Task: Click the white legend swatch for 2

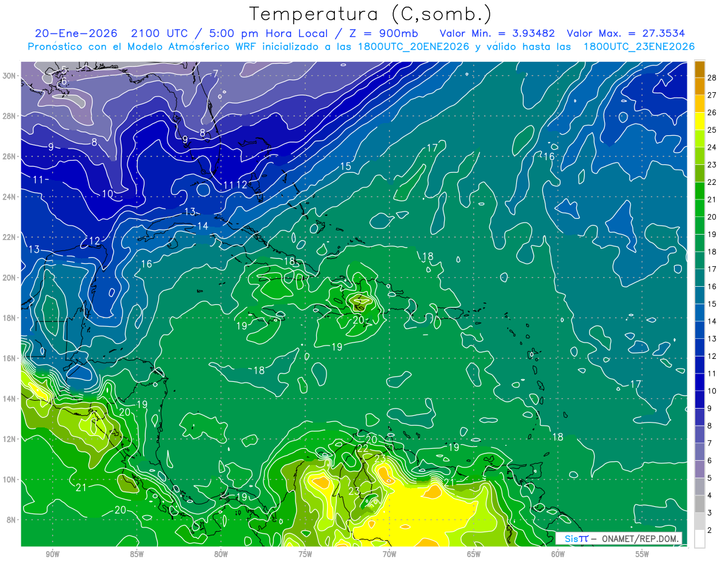Action: (700, 539)
